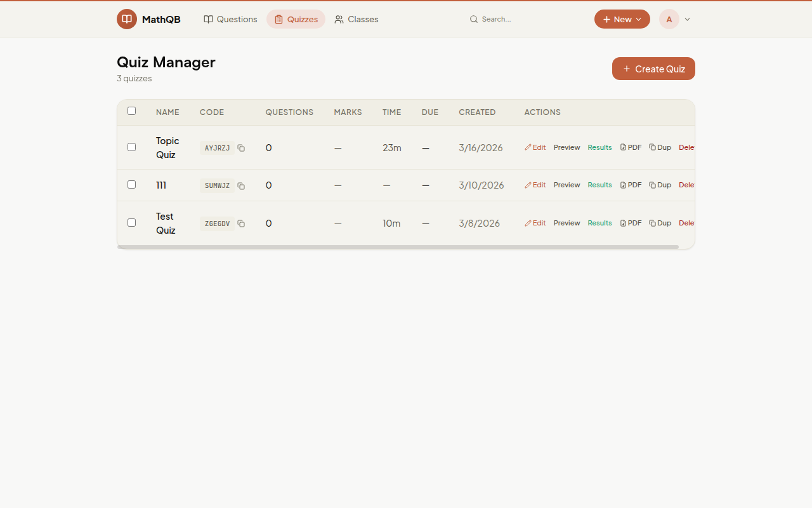Click the search magnifier icon

474,19
